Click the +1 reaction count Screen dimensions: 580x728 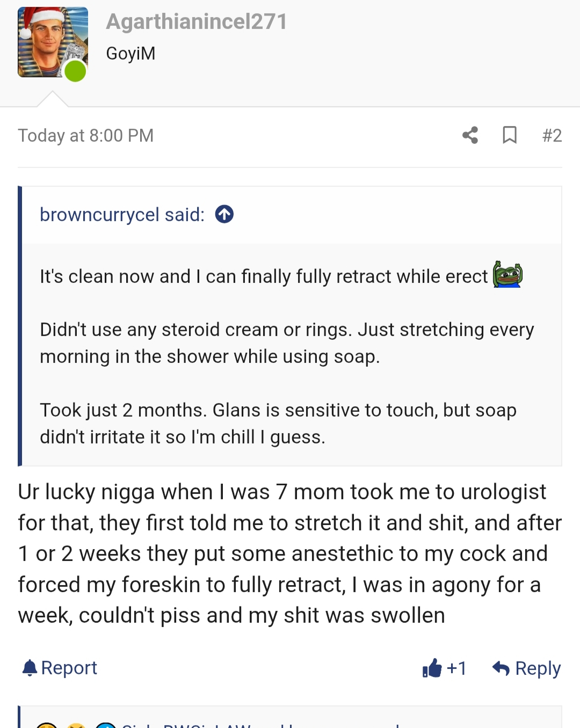456,668
